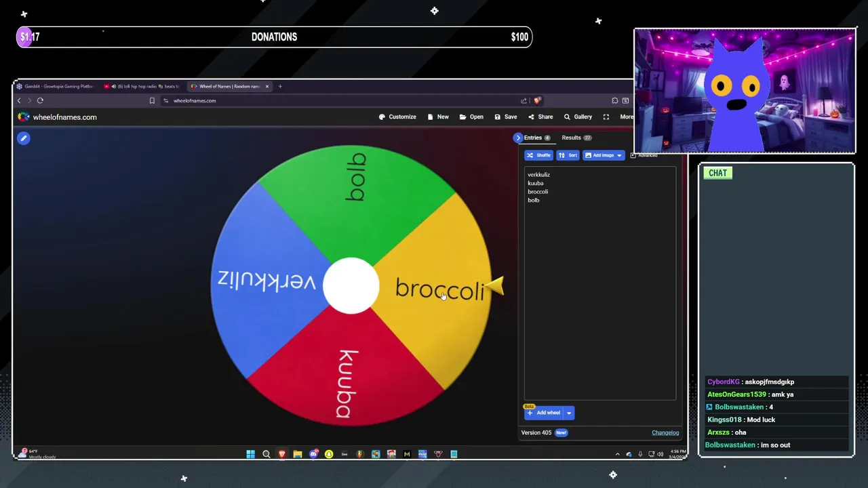This screenshot has height=488, width=868.
Task: Open File Explorer from the taskbar
Action: coord(297,454)
